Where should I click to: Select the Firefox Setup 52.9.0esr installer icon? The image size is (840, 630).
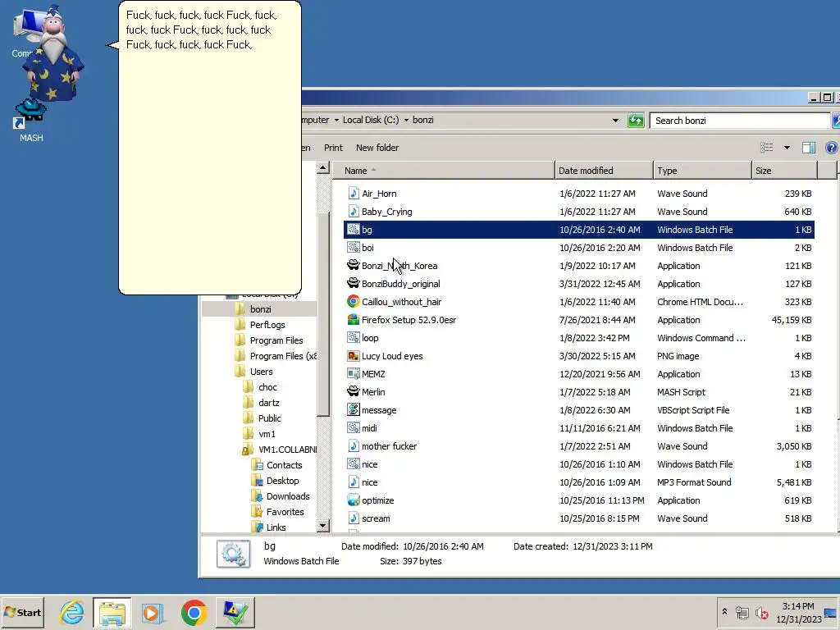[x=353, y=320]
